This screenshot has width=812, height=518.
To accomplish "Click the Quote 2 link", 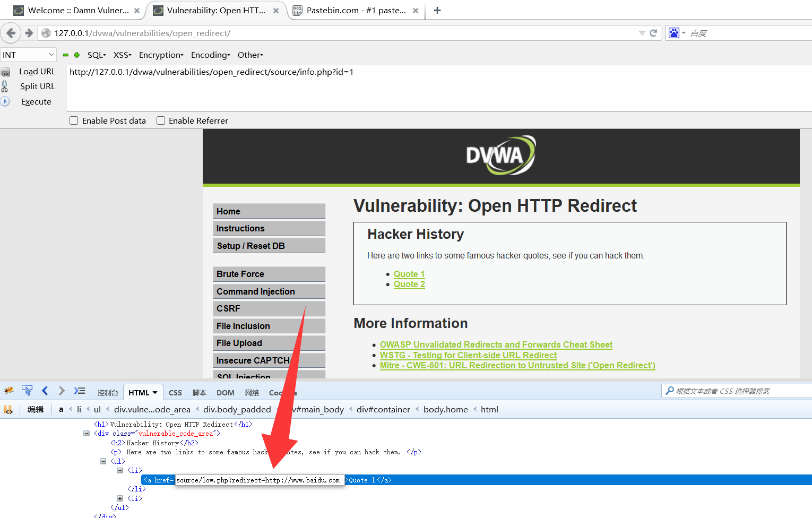I will click(409, 284).
